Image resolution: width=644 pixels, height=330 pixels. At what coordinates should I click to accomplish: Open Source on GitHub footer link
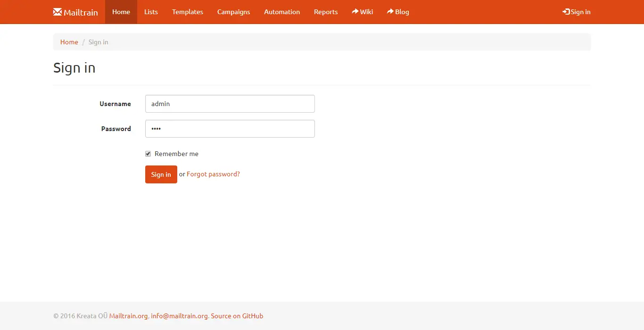237,316
